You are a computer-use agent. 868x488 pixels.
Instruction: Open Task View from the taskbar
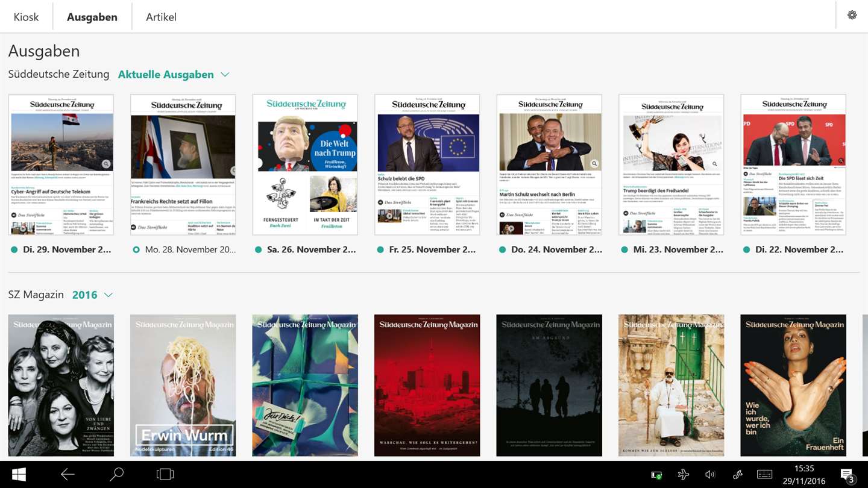[165, 475]
